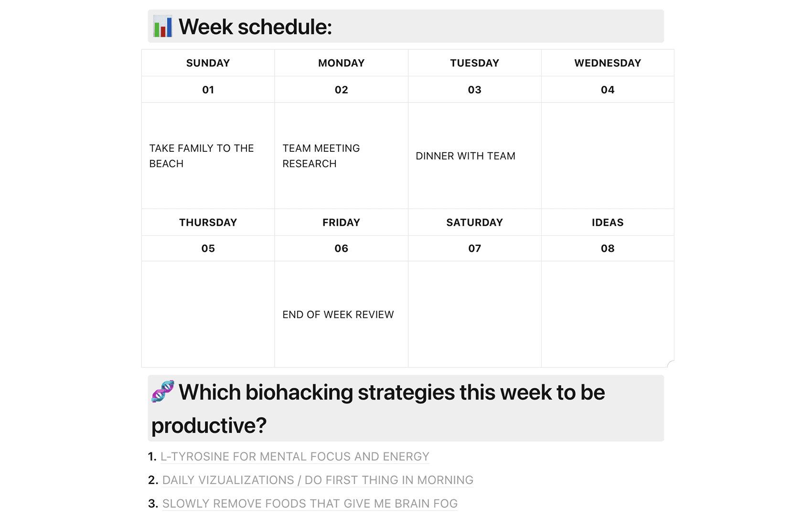The height and width of the screenshot is (525, 812).
Task: Click the End of week review cell
Action: pyautogui.click(x=342, y=314)
